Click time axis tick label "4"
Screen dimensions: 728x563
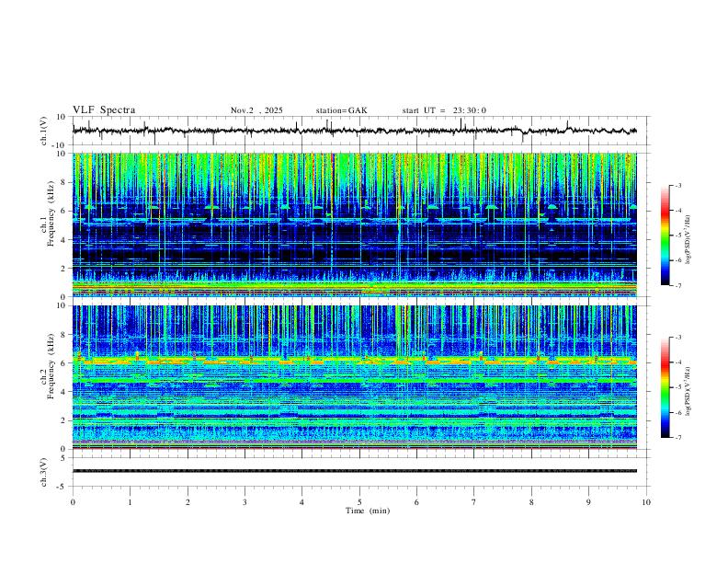pyautogui.click(x=301, y=502)
